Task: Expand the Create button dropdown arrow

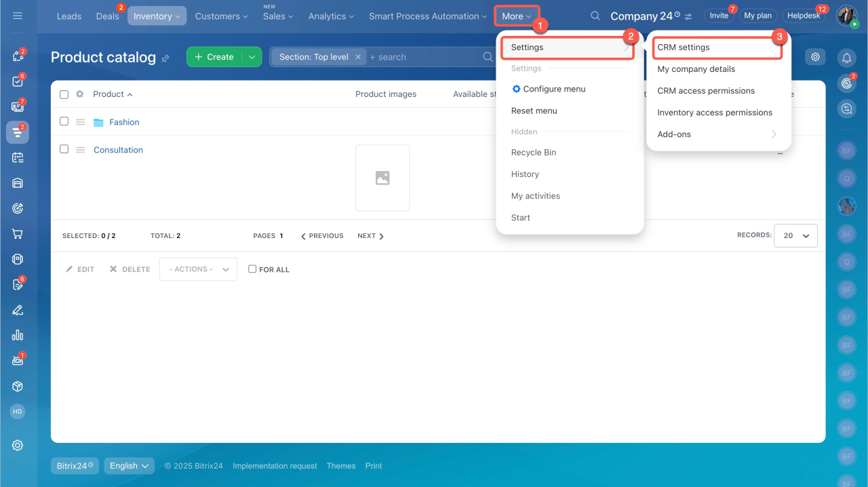Action: click(x=252, y=57)
